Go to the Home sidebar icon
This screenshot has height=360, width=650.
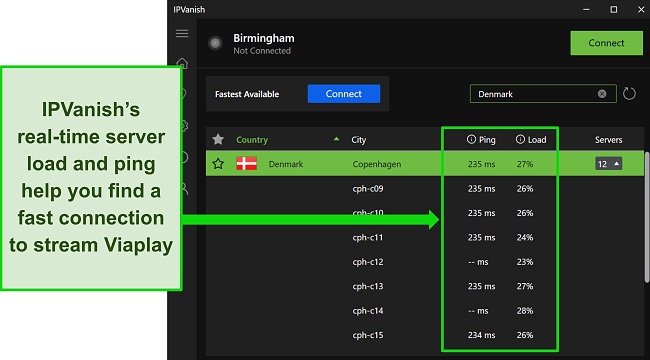click(183, 63)
